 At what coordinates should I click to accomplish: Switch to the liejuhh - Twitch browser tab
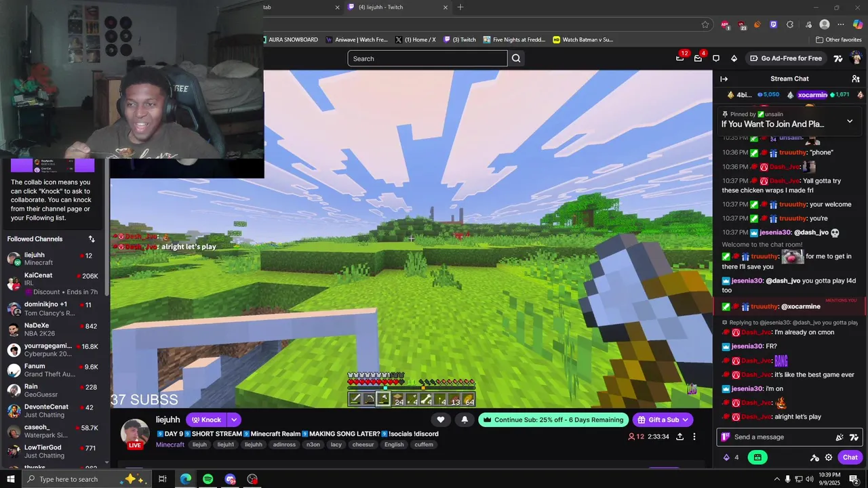coord(397,7)
